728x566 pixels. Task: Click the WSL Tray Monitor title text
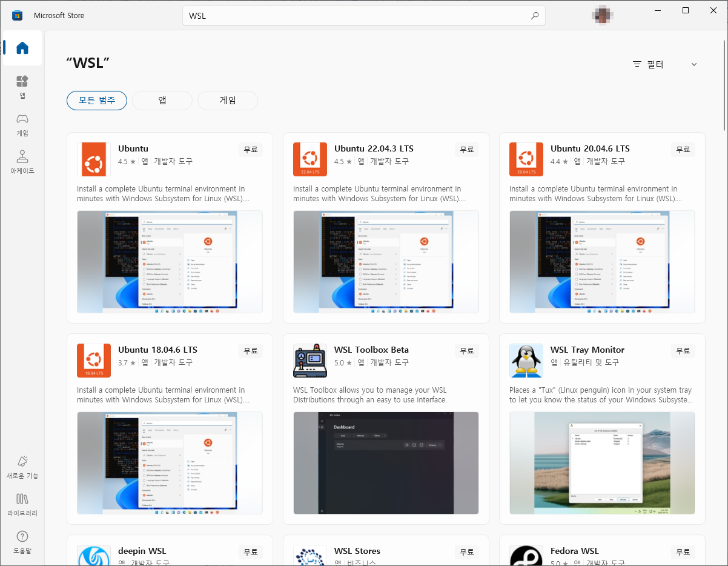tap(587, 350)
